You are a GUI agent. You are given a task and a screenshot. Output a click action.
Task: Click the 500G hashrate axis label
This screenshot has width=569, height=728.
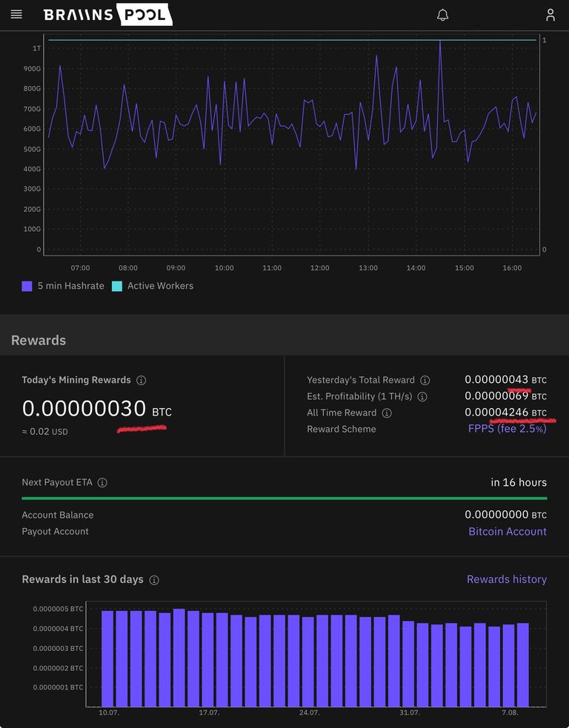[x=32, y=149]
